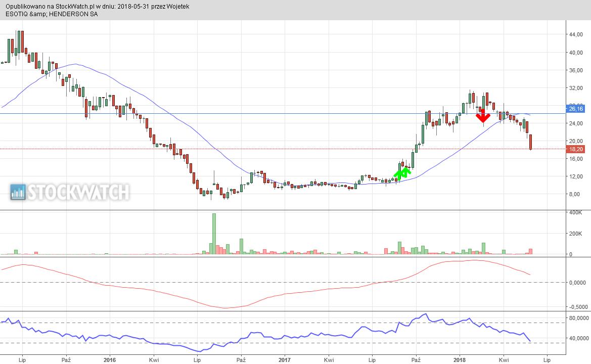
Task: Click the 40,00 price axis label
Action: click(x=576, y=53)
